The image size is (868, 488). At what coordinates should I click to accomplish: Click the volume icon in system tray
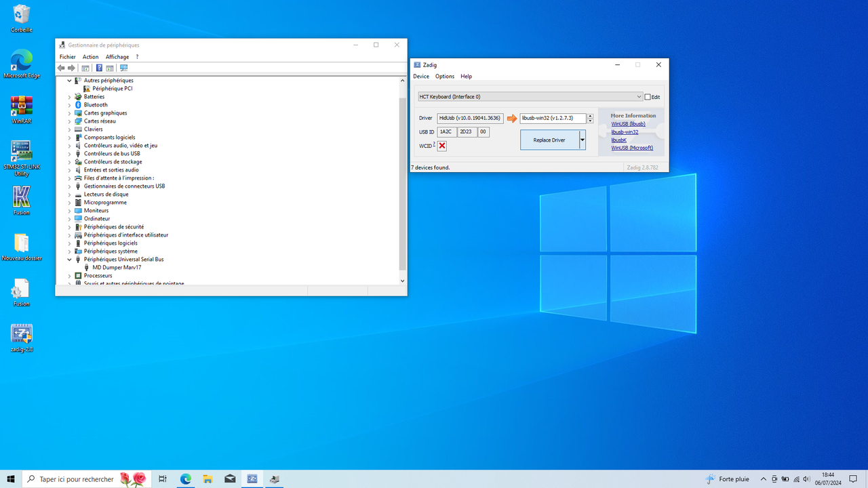(806, 479)
